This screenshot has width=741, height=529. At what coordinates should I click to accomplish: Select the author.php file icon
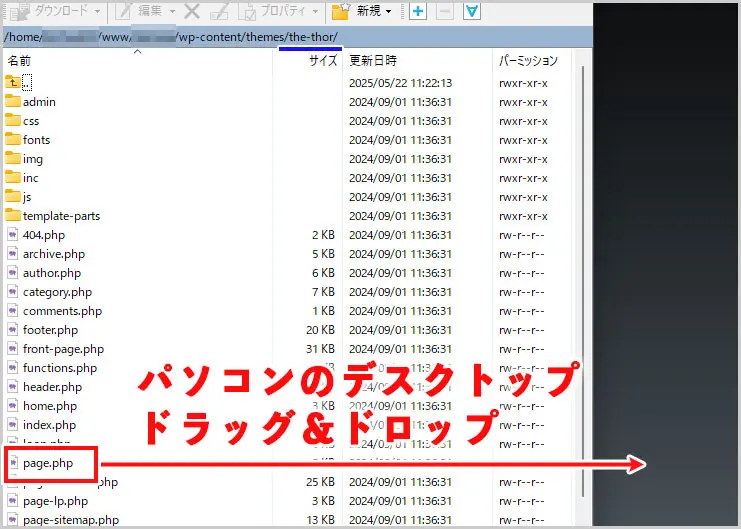tap(13, 272)
